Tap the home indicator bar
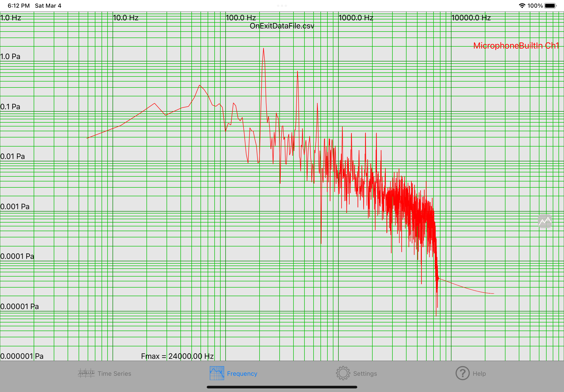564x392 pixels. [x=282, y=387]
